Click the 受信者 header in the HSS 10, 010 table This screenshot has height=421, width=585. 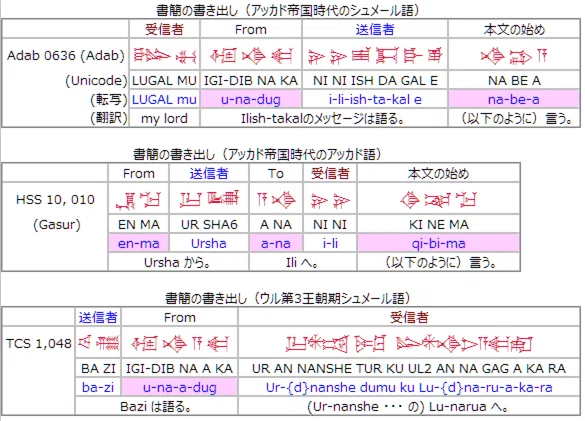(x=330, y=173)
